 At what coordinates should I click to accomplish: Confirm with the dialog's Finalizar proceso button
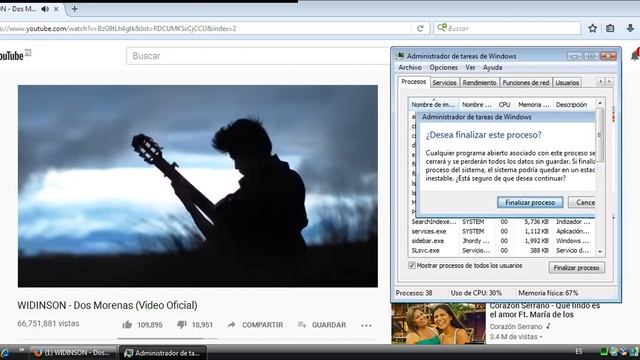[x=530, y=202]
